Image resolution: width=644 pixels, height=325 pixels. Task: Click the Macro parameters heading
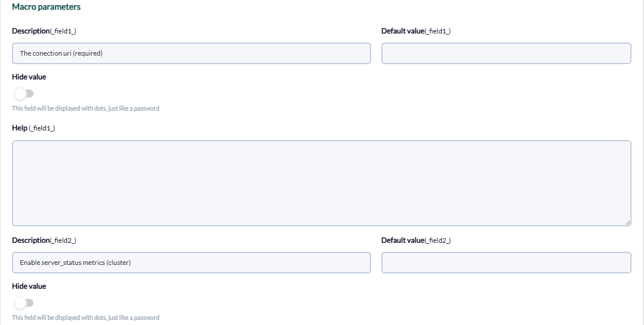[46, 7]
